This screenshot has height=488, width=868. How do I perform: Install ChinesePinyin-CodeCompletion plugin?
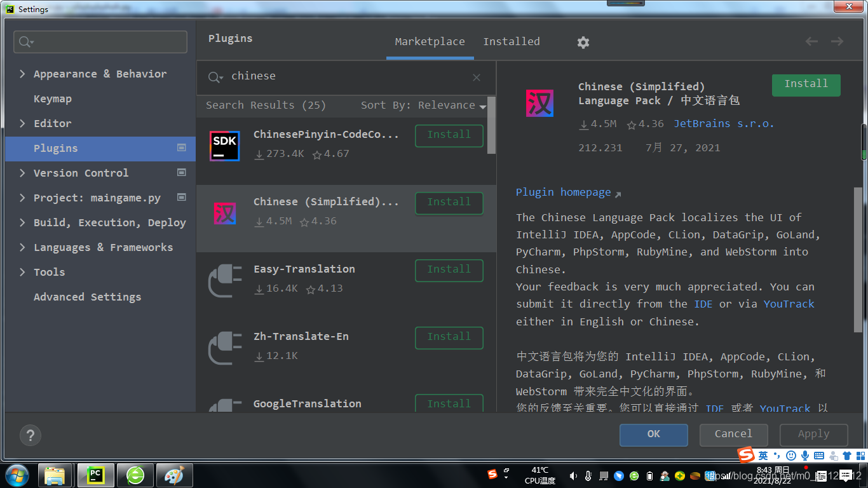pyautogui.click(x=449, y=135)
